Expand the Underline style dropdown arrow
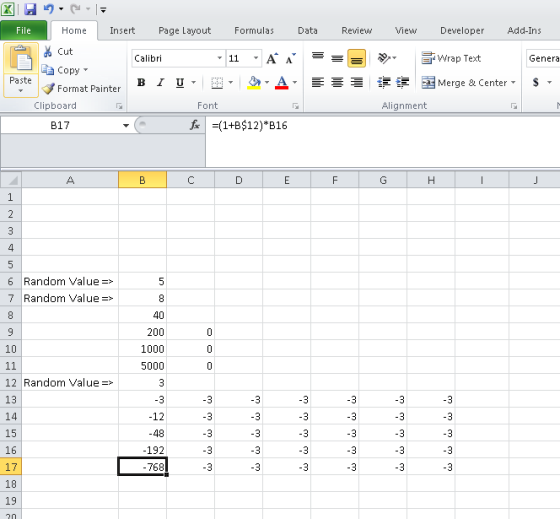Screen dimensions: 560x519 [194, 83]
